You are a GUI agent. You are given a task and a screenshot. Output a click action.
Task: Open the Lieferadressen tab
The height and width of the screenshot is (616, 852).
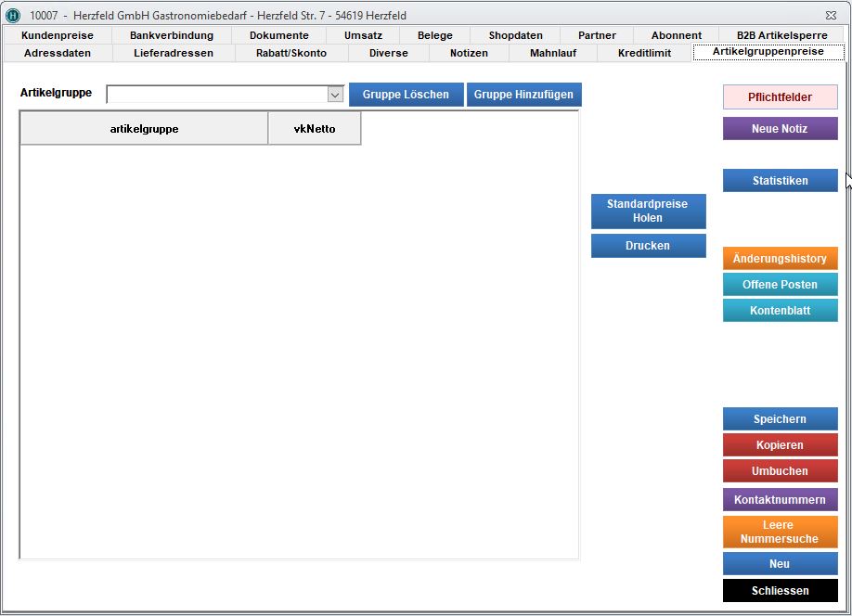tap(174, 53)
